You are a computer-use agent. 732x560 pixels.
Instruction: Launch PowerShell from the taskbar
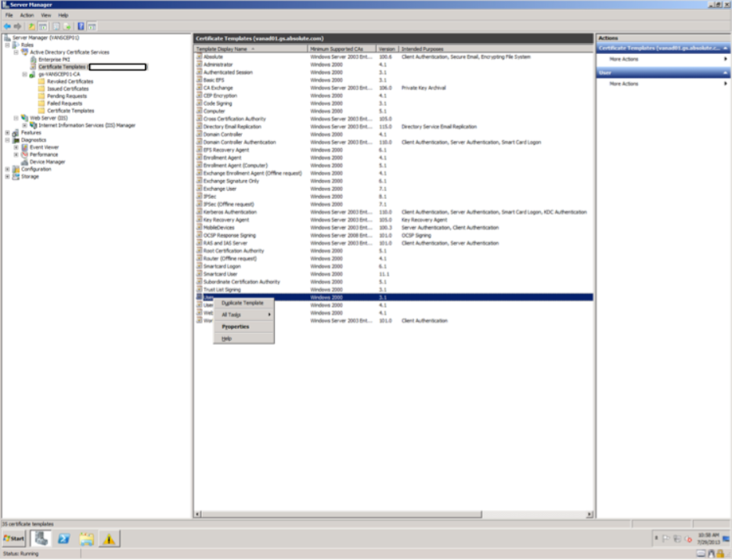[64, 539]
